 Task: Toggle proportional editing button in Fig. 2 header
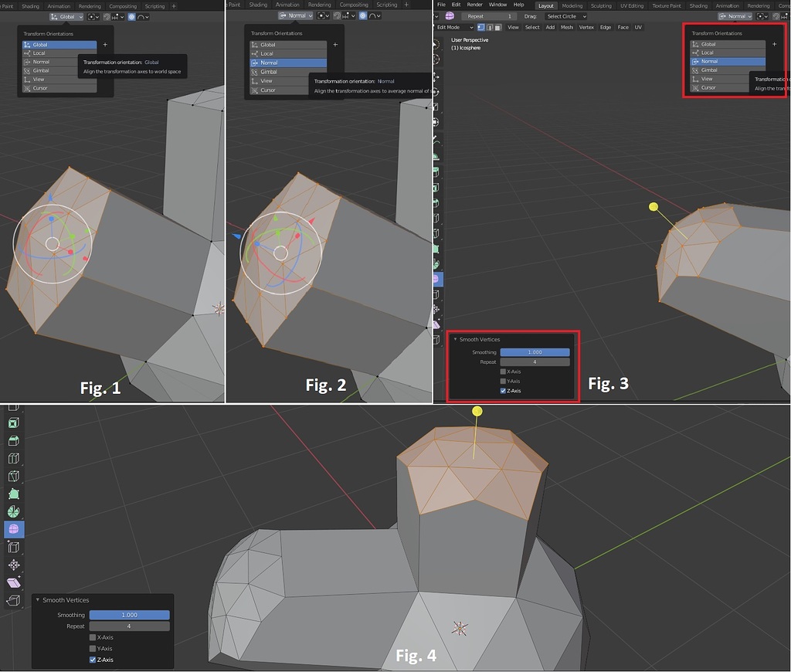pos(363,16)
